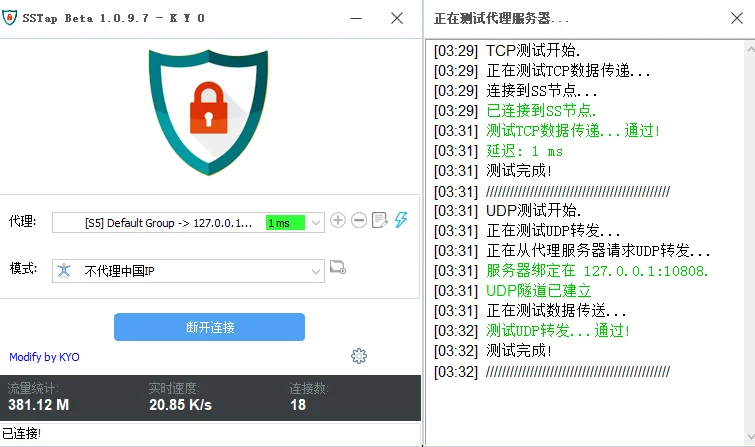Select the 不代理中国IP mode combo box

pos(188,271)
